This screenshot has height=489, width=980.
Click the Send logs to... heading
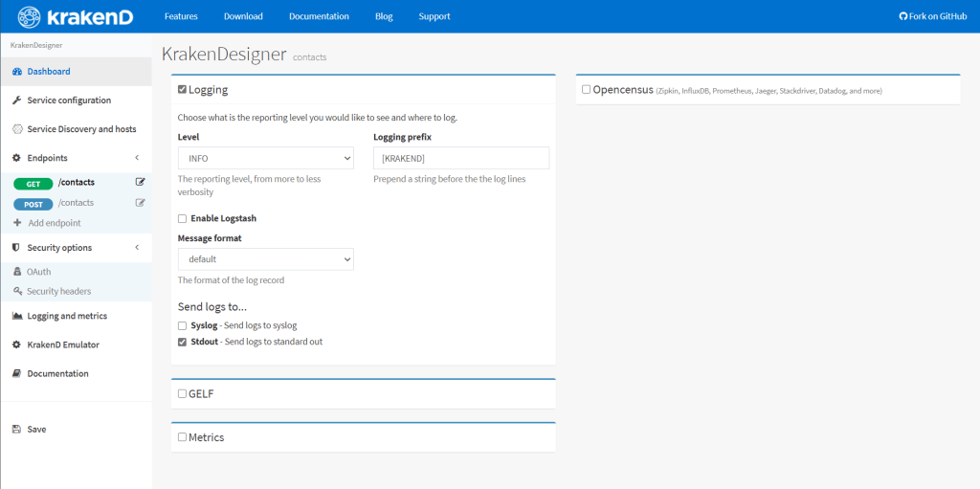[x=212, y=307]
